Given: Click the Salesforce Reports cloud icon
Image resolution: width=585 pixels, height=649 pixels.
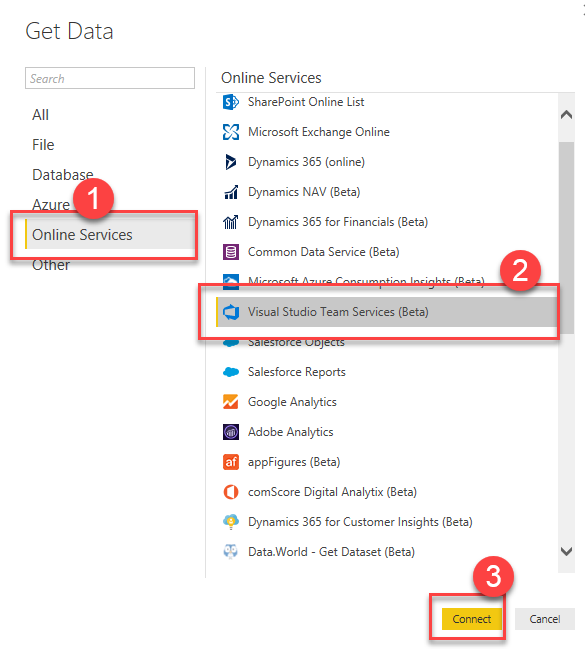Looking at the screenshot, I should click(x=231, y=372).
